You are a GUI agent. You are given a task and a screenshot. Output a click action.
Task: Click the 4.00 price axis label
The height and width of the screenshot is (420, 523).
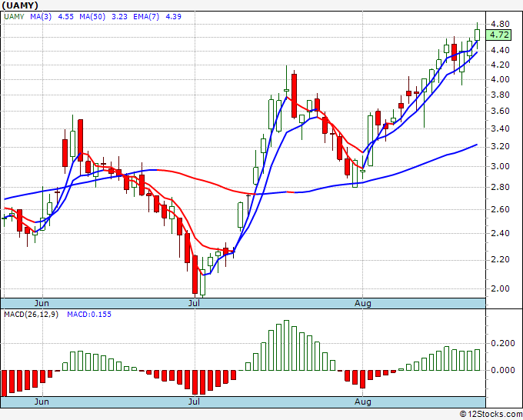click(500, 79)
